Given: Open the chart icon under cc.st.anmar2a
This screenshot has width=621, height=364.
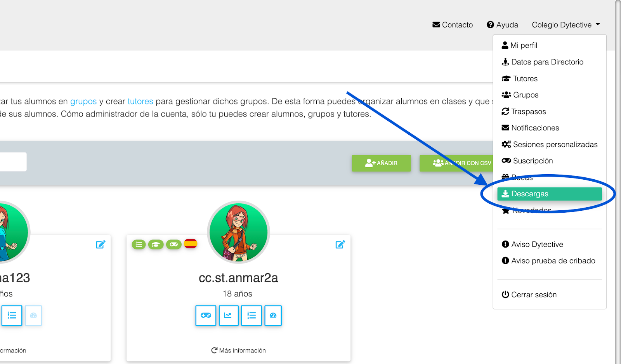Looking at the screenshot, I should pos(229,315).
